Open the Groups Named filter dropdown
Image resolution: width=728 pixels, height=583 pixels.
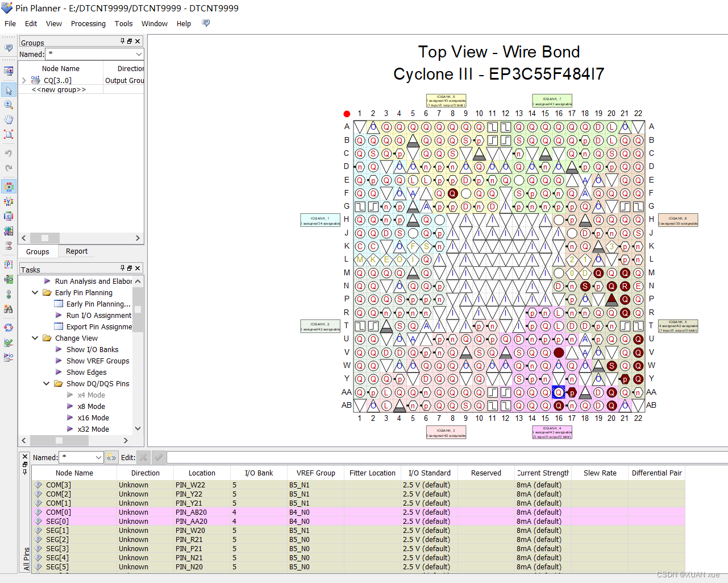click(x=139, y=54)
